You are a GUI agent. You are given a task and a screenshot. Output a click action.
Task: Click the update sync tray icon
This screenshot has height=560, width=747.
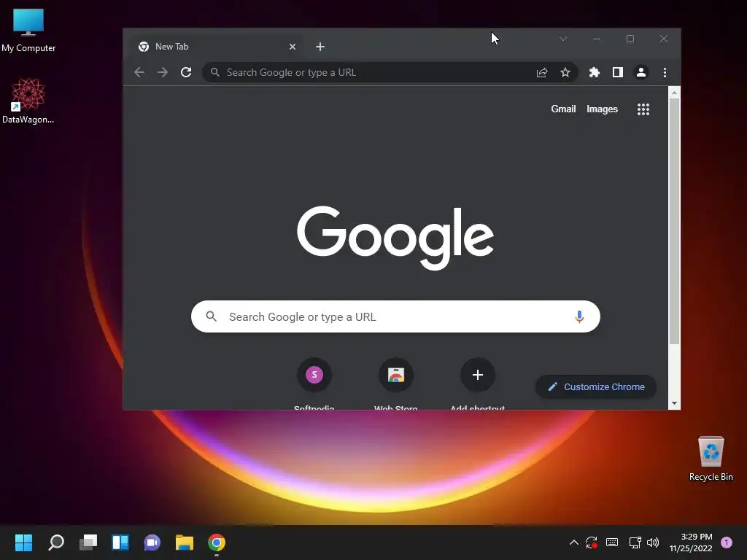click(x=592, y=542)
